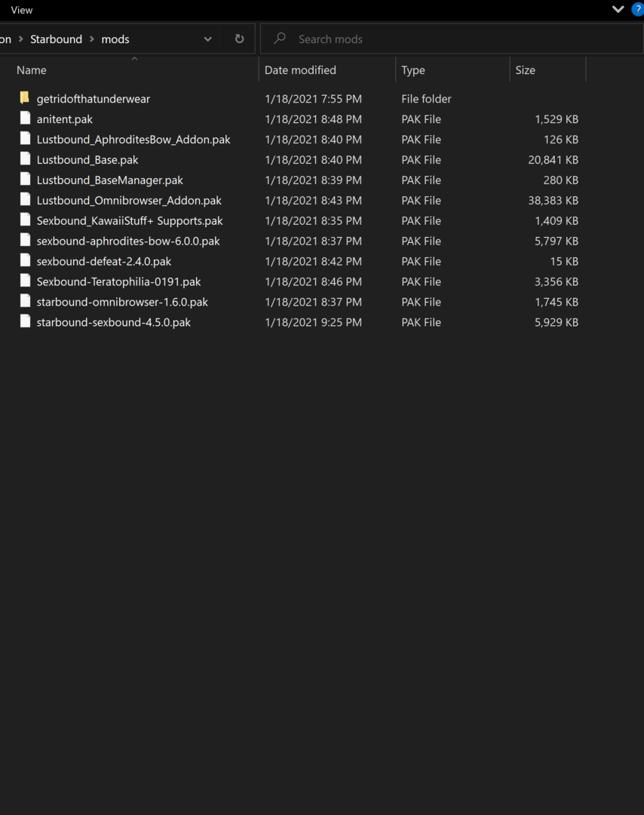This screenshot has height=815, width=644.
Task: Open Help via the blue question icon
Action: [x=638, y=9]
